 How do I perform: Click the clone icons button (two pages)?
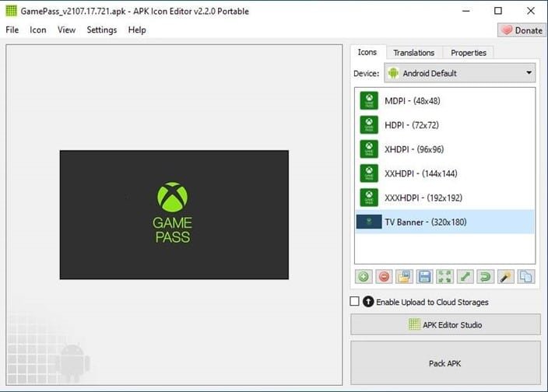(x=526, y=277)
